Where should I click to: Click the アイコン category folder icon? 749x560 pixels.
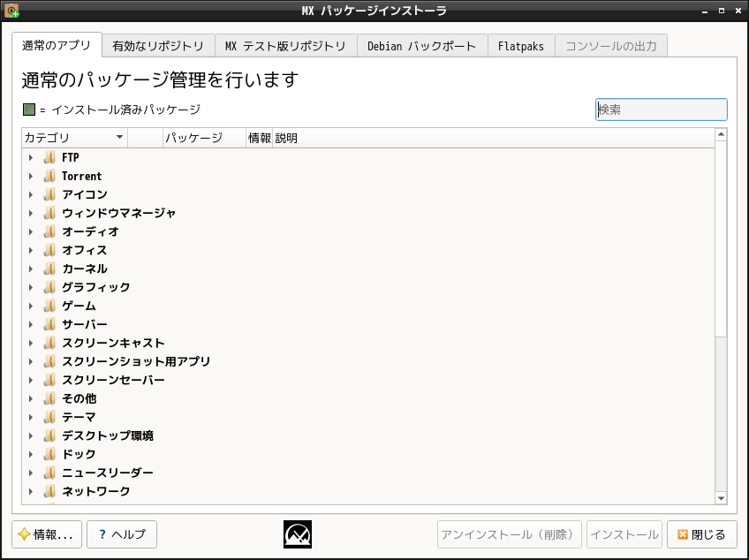(x=49, y=194)
